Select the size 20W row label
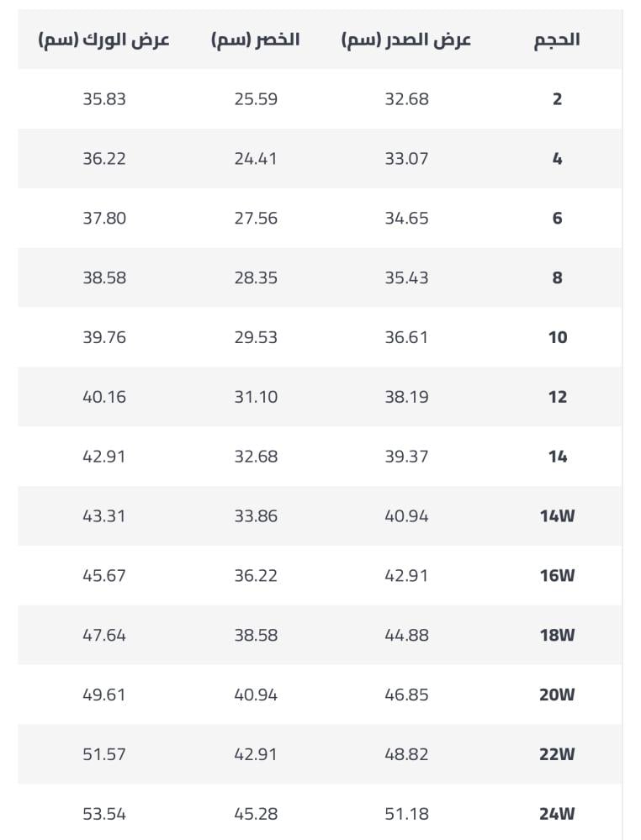Image resolution: width=641 pixels, height=840 pixels. (x=558, y=695)
